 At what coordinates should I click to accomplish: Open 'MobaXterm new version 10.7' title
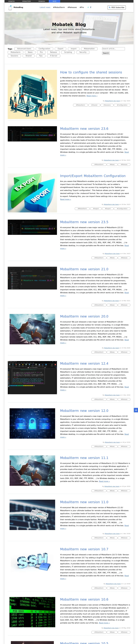click(x=84, y=549)
